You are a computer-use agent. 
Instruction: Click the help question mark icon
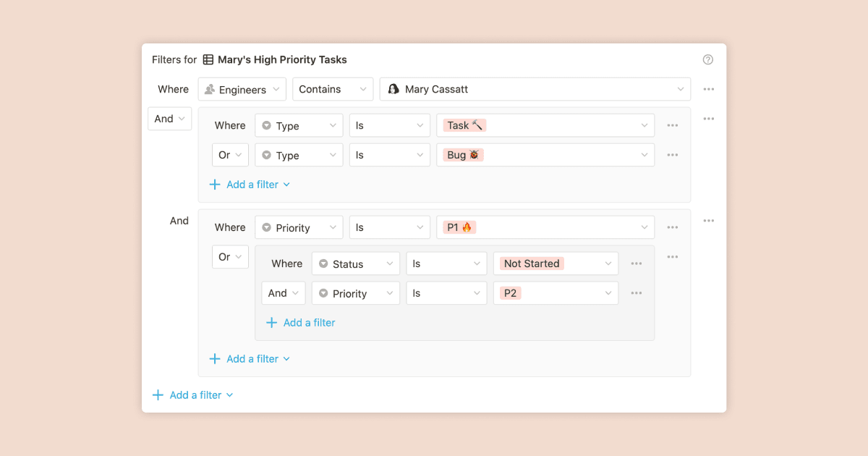[x=707, y=59]
